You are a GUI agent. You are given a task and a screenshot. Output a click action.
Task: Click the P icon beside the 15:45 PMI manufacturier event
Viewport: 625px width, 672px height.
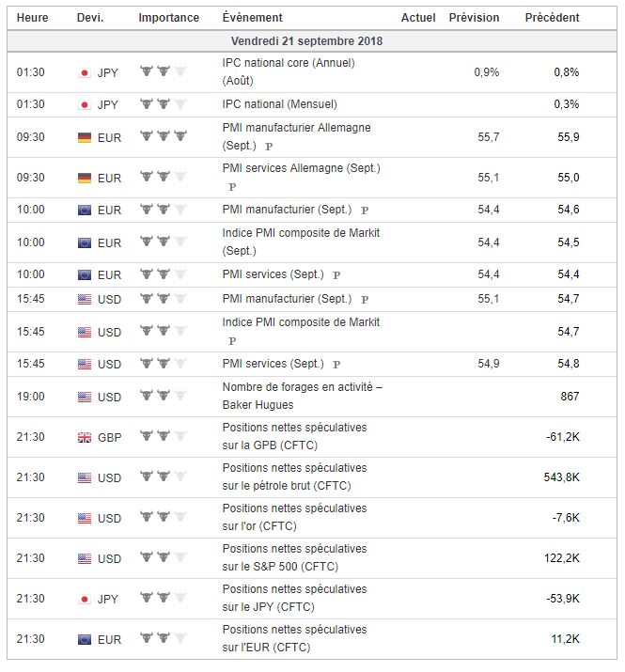365,300
